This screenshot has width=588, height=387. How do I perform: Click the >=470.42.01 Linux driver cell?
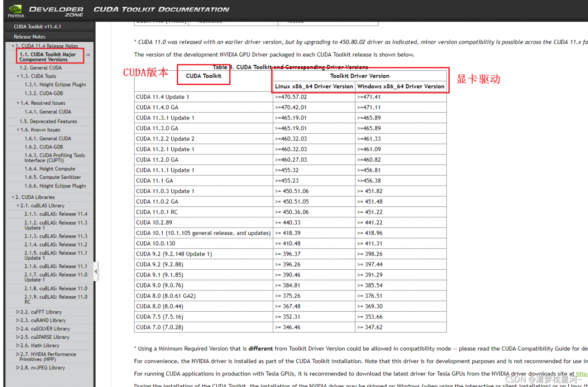pyautogui.click(x=314, y=108)
